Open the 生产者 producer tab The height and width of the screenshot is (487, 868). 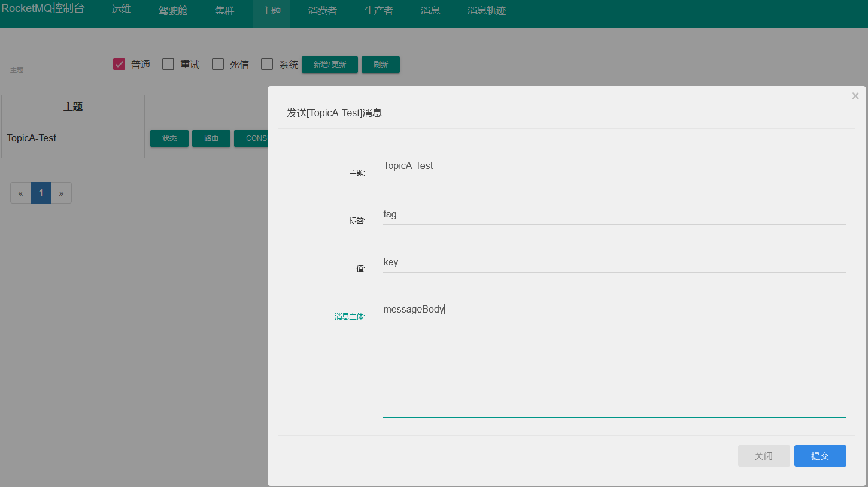(x=379, y=10)
